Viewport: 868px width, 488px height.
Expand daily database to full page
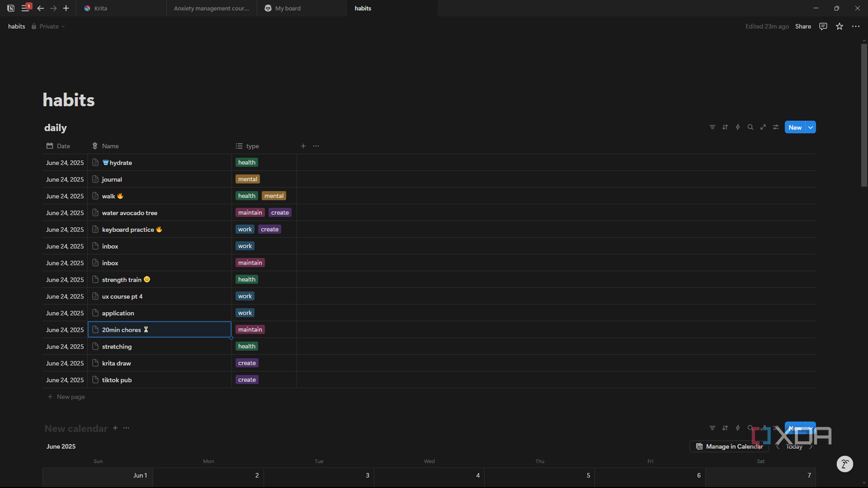(x=763, y=127)
